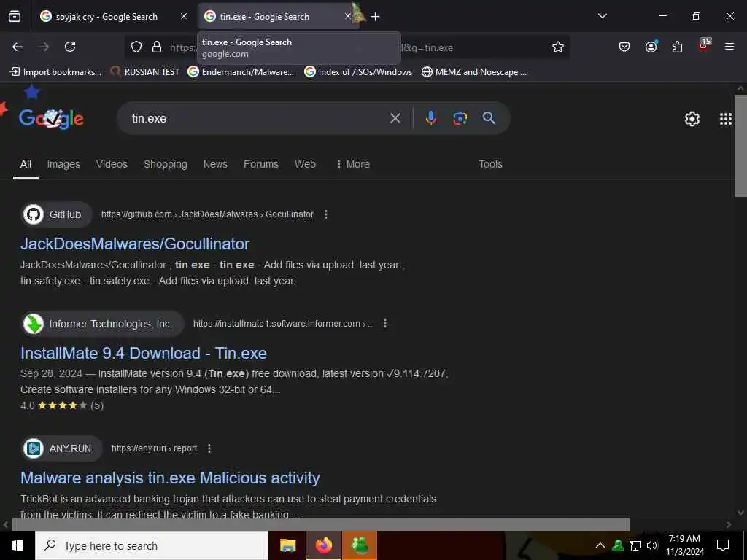Show hidden system tray icons
The width and height of the screenshot is (747, 560).
point(600,545)
